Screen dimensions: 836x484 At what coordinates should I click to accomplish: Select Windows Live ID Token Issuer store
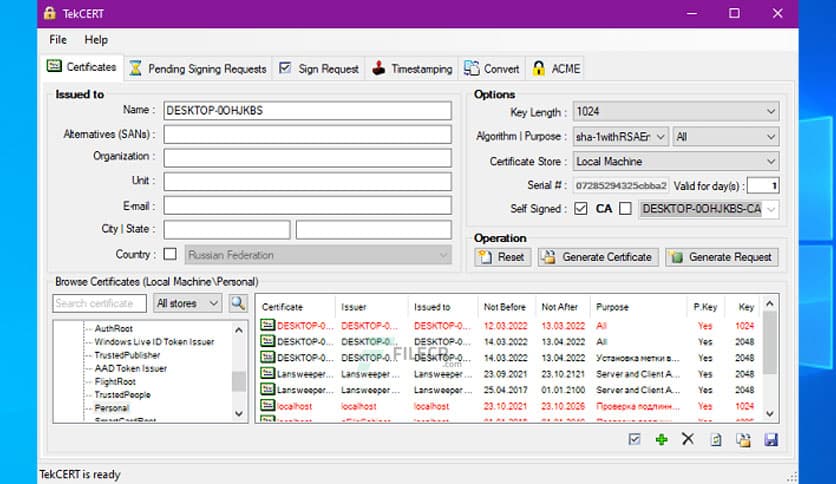pos(154,342)
